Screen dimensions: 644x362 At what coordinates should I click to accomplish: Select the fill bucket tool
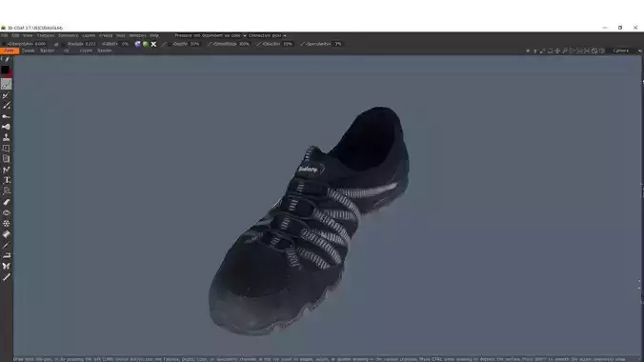tap(6, 234)
